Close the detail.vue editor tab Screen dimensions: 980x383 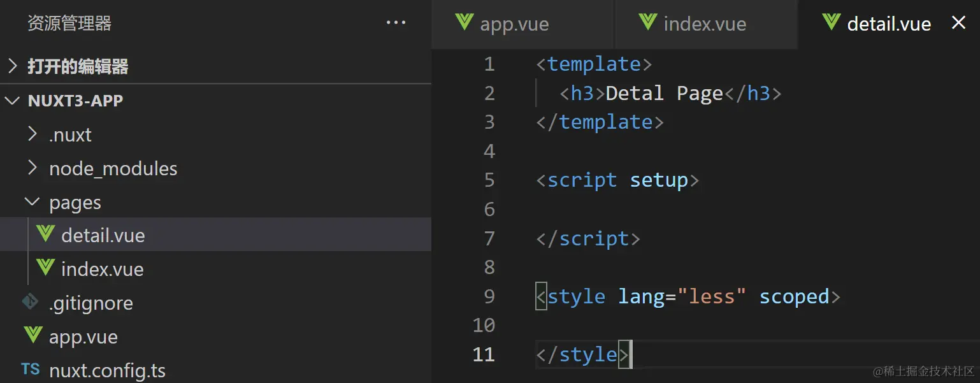(x=958, y=23)
